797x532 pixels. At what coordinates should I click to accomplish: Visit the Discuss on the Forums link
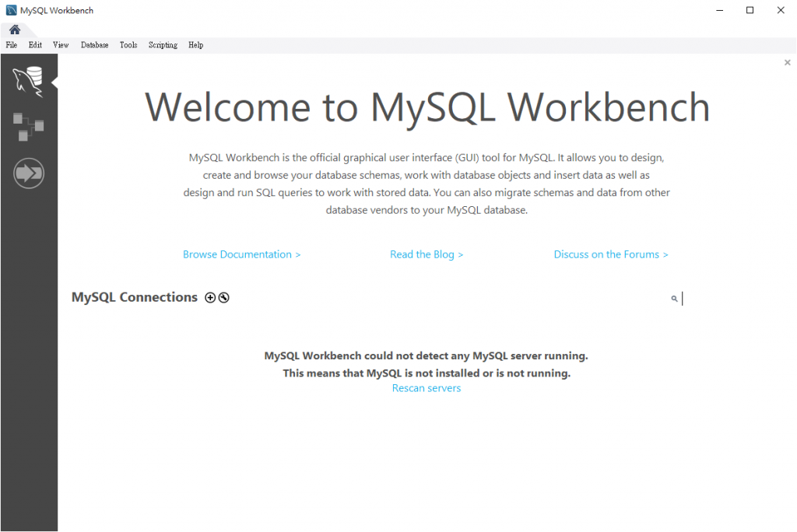pyautogui.click(x=611, y=254)
